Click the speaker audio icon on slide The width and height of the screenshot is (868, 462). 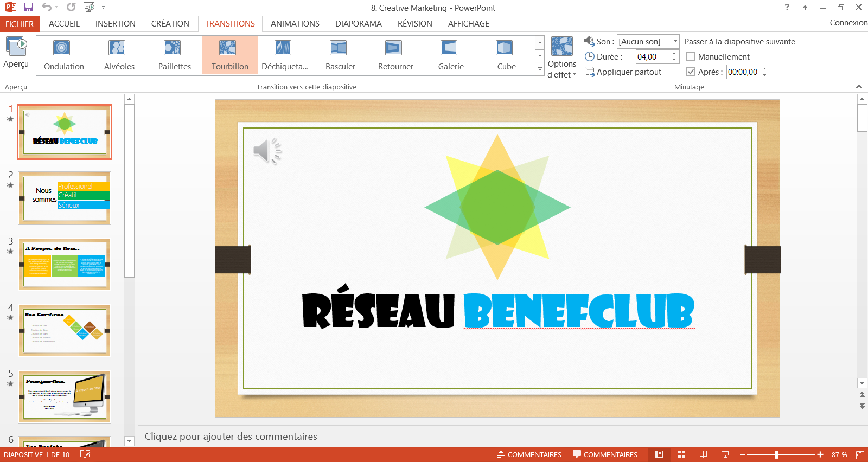(267, 151)
